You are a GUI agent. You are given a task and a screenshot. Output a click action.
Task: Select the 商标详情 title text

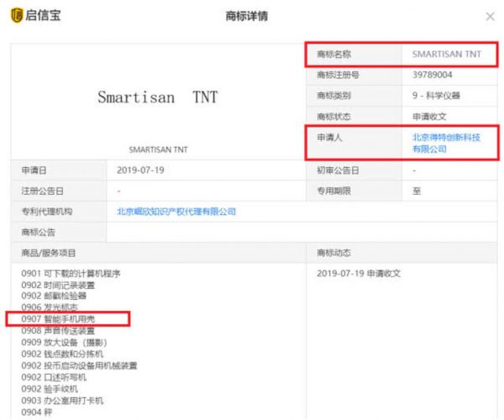click(x=246, y=16)
